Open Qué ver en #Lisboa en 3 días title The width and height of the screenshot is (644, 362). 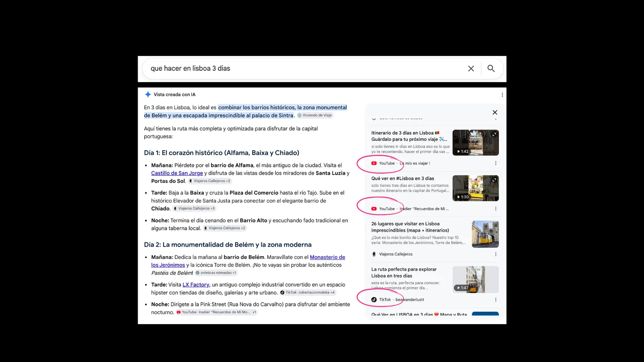click(402, 178)
